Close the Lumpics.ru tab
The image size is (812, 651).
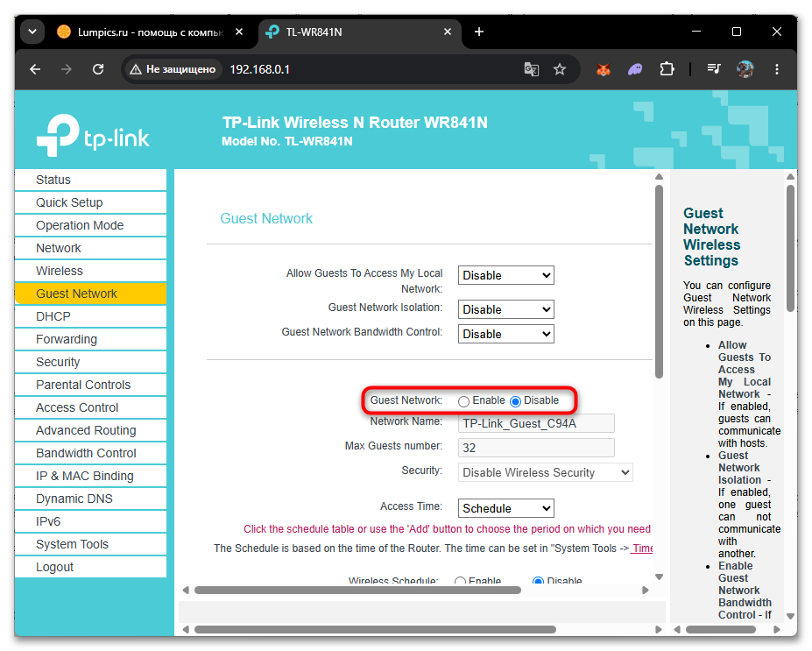[239, 32]
